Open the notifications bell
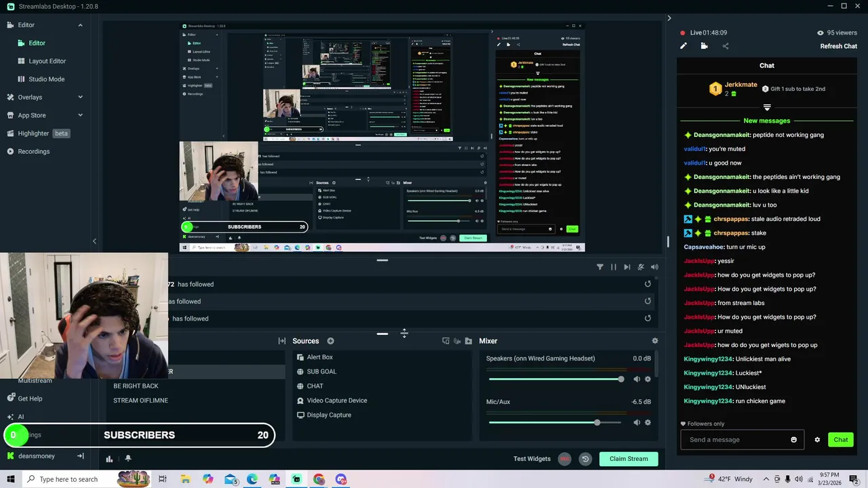 [127, 459]
